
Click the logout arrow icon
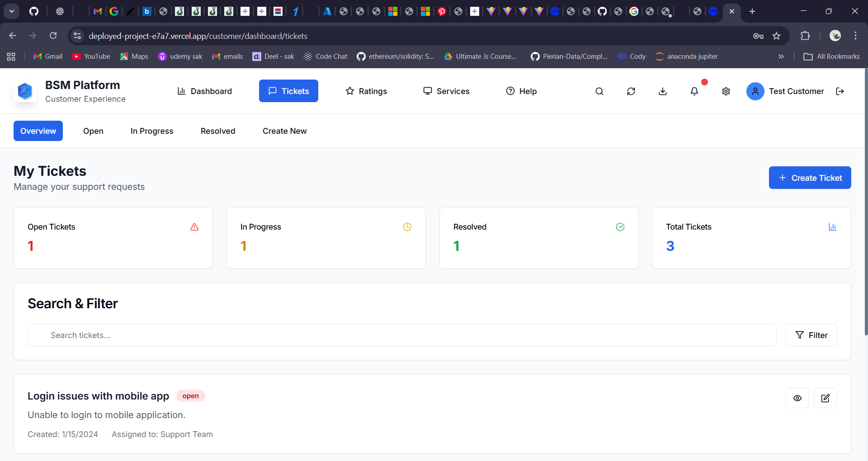pyautogui.click(x=840, y=91)
